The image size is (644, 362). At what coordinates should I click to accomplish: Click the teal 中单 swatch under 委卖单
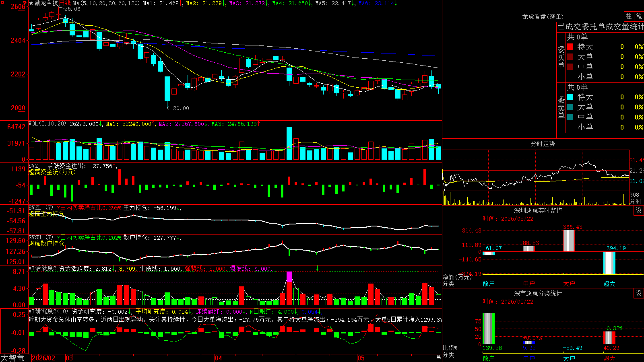(x=570, y=117)
